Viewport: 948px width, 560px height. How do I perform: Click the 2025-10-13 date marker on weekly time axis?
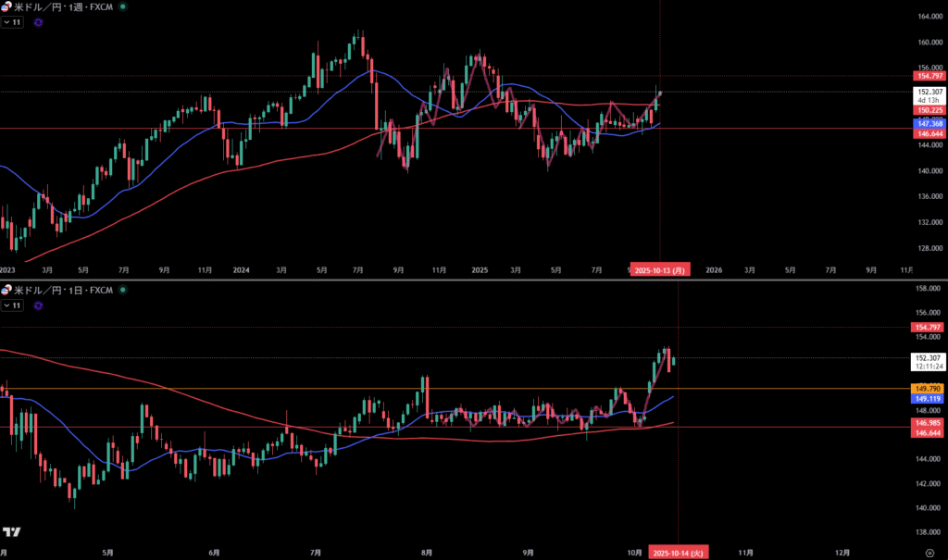[659, 270]
